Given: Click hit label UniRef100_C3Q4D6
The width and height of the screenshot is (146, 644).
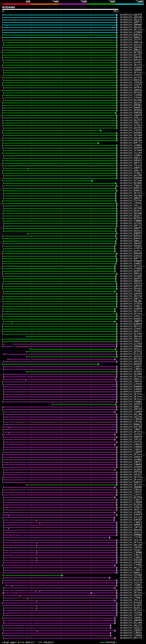Looking at the screenshot, I should pyautogui.click(x=131, y=635).
